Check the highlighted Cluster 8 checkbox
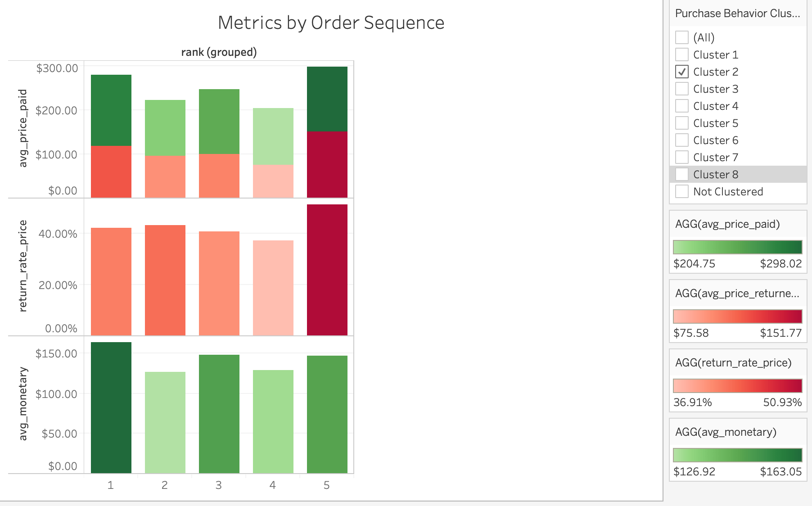The width and height of the screenshot is (812, 506). click(x=681, y=174)
